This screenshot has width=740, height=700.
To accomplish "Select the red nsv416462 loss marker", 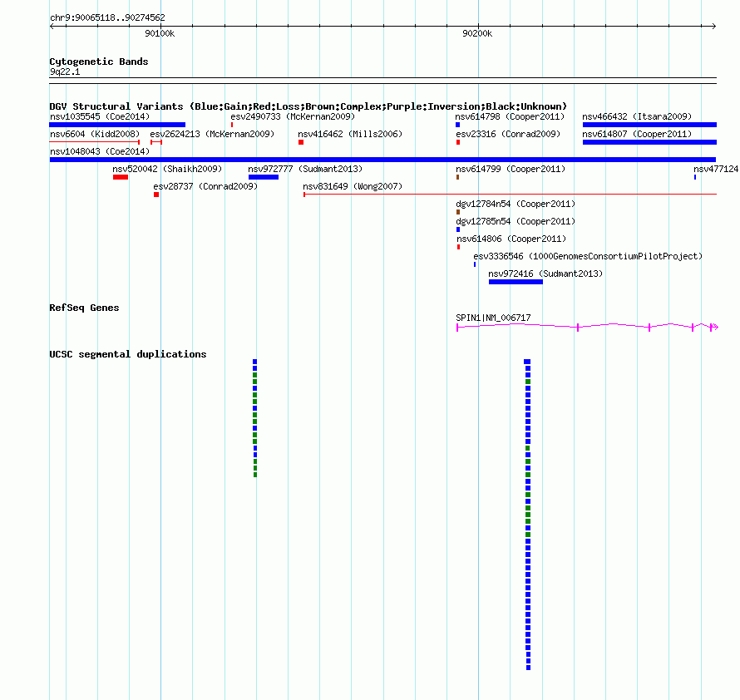I will coord(301,142).
